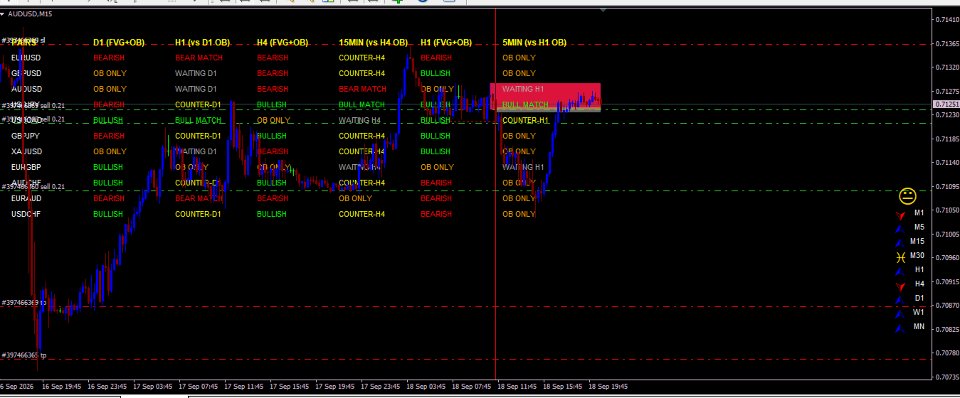Click WAITING H1 in the EURGBP row
The height and width of the screenshot is (398, 960).
coord(523,167)
